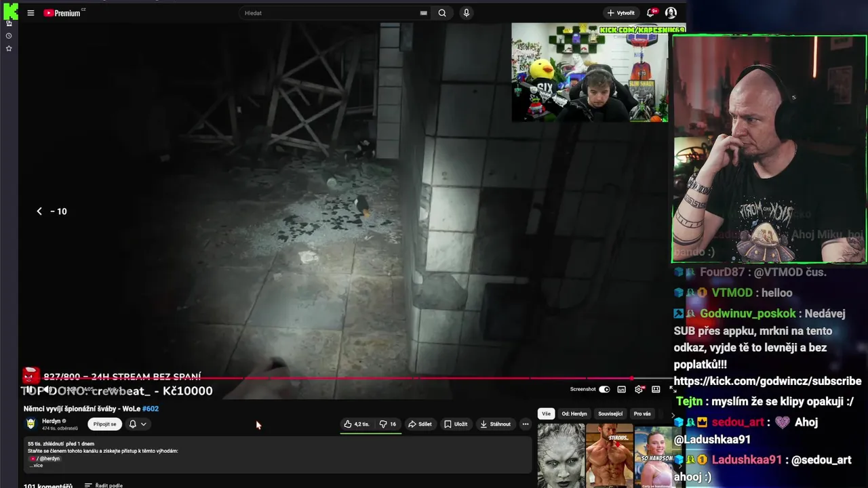Image resolution: width=868 pixels, height=488 pixels.
Task: Click the Uložit save button
Action: 456,424
